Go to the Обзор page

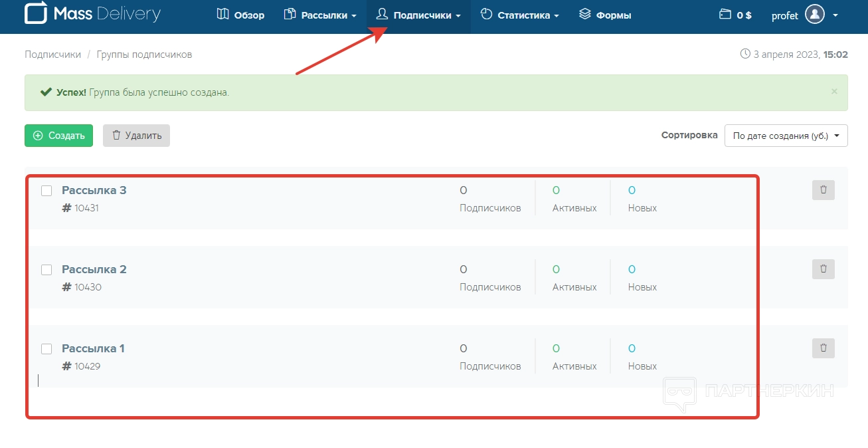pyautogui.click(x=240, y=15)
